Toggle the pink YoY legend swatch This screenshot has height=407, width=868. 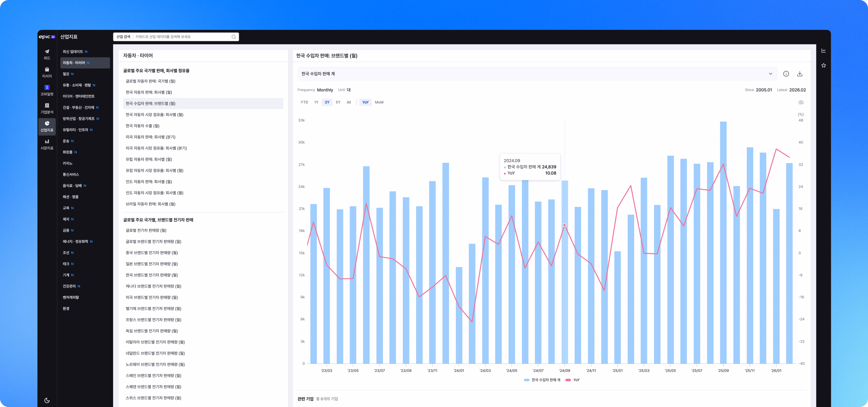click(568, 380)
